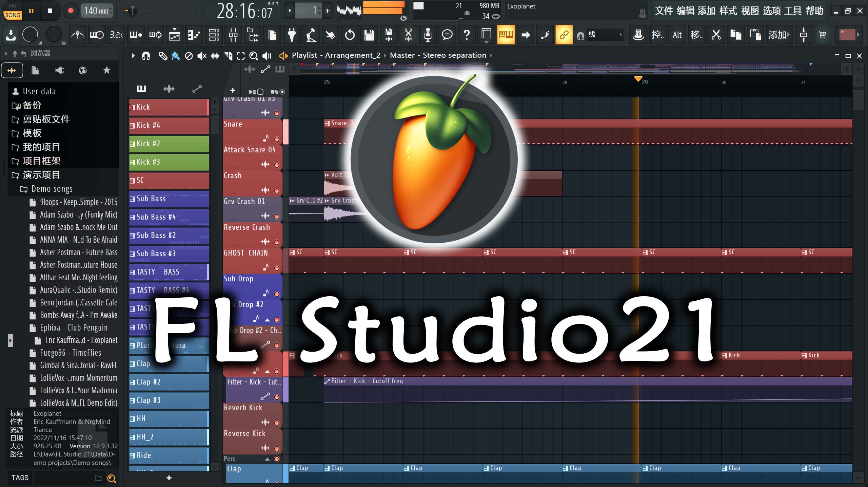
Task: Select the Kick #2 pattern
Action: click(169, 144)
